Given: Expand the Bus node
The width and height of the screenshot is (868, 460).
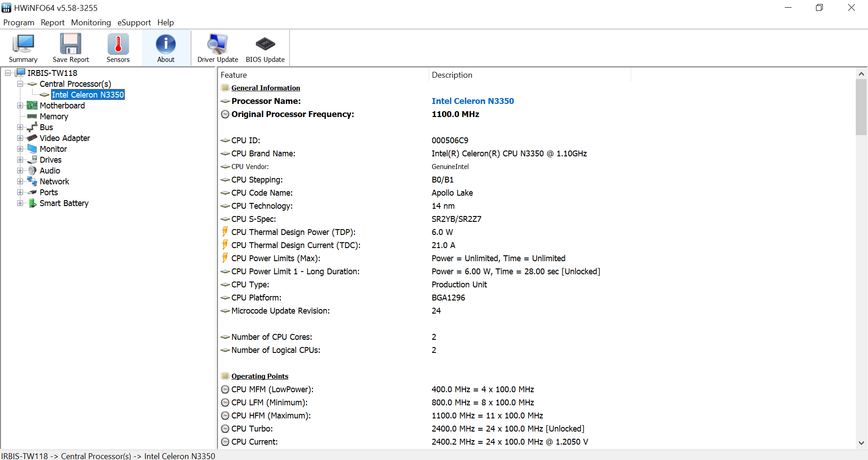Looking at the screenshot, I should tap(20, 127).
